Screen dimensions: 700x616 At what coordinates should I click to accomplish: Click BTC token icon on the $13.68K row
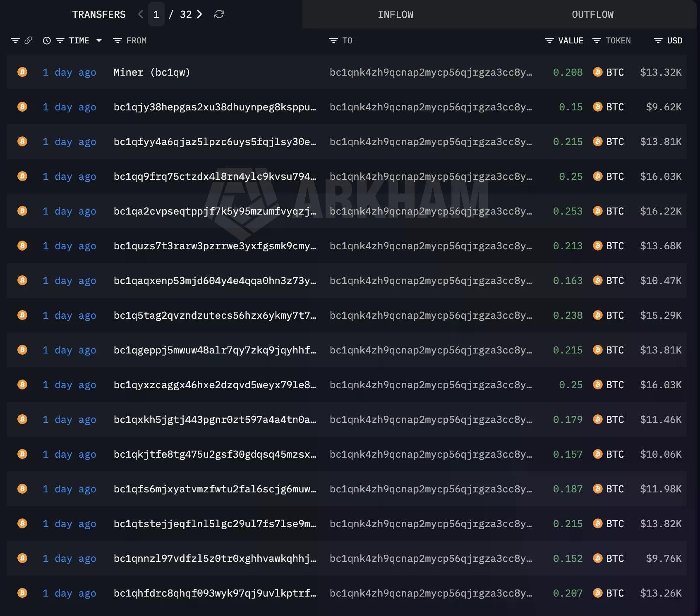click(x=597, y=246)
